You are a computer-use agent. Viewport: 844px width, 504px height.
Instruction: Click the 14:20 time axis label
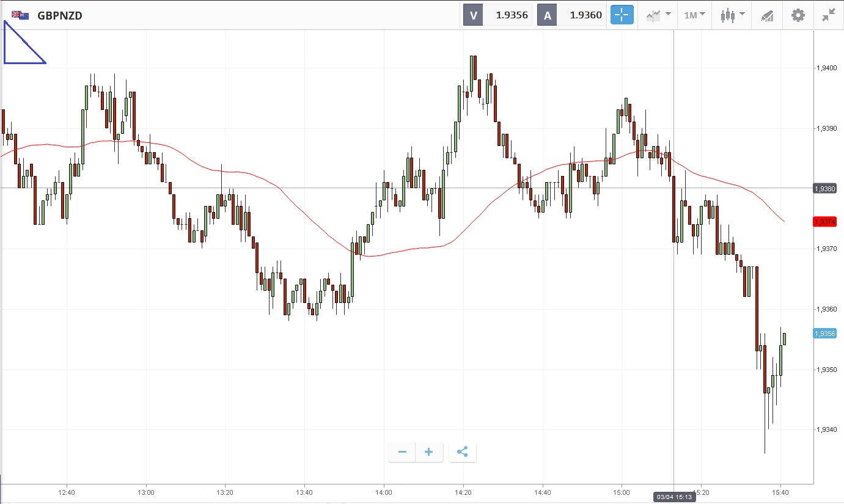click(463, 492)
